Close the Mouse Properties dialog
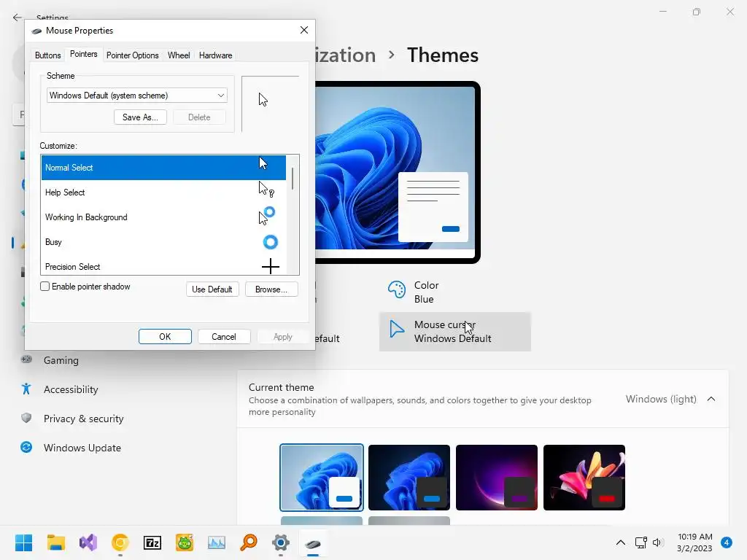 tap(304, 30)
